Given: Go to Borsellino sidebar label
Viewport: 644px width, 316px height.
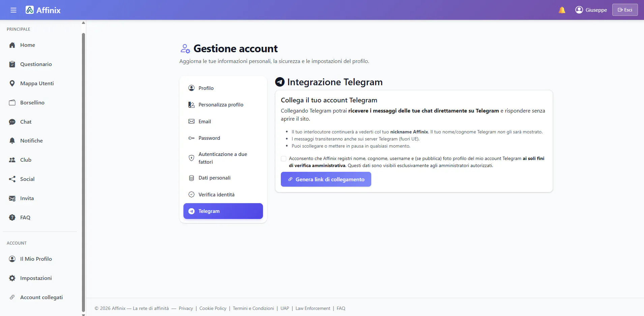Looking at the screenshot, I should tap(32, 103).
